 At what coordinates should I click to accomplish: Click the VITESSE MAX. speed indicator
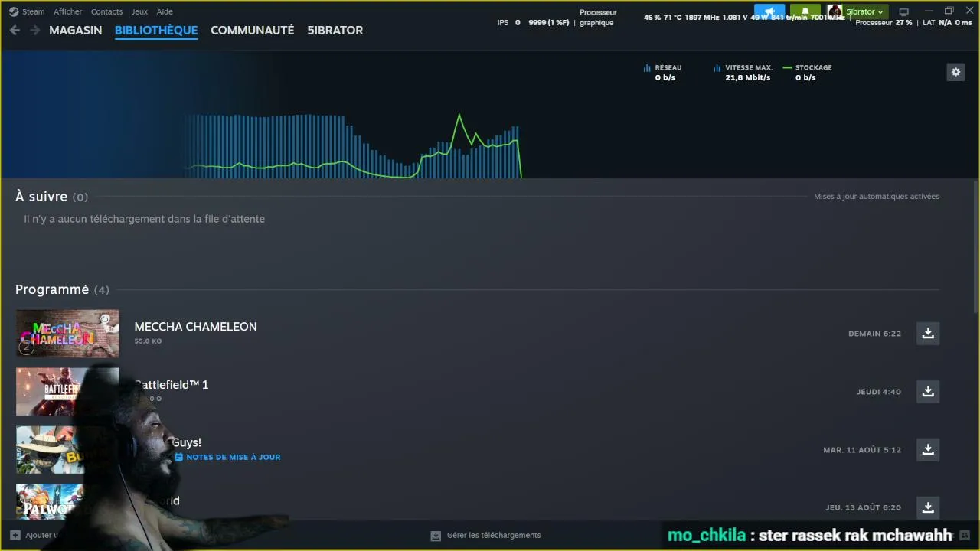click(743, 73)
